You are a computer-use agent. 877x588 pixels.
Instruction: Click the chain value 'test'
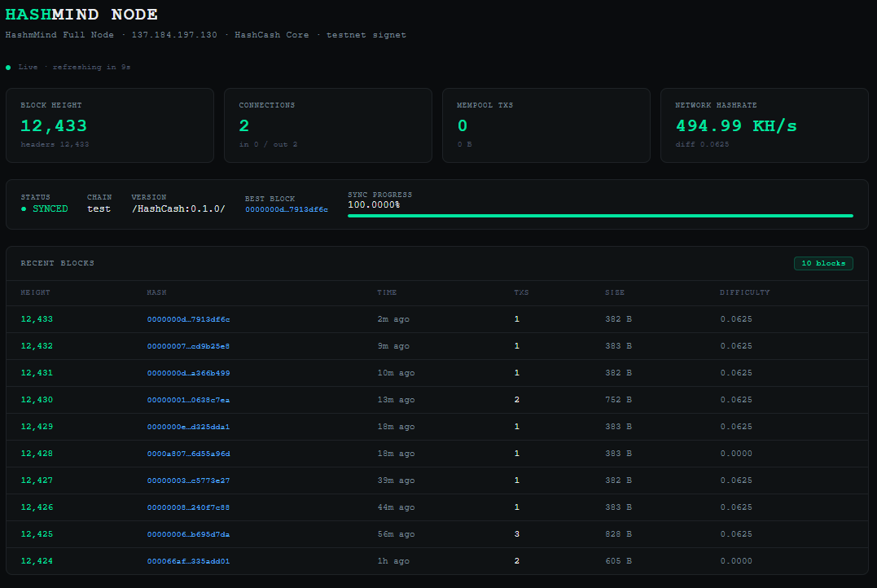click(x=99, y=208)
